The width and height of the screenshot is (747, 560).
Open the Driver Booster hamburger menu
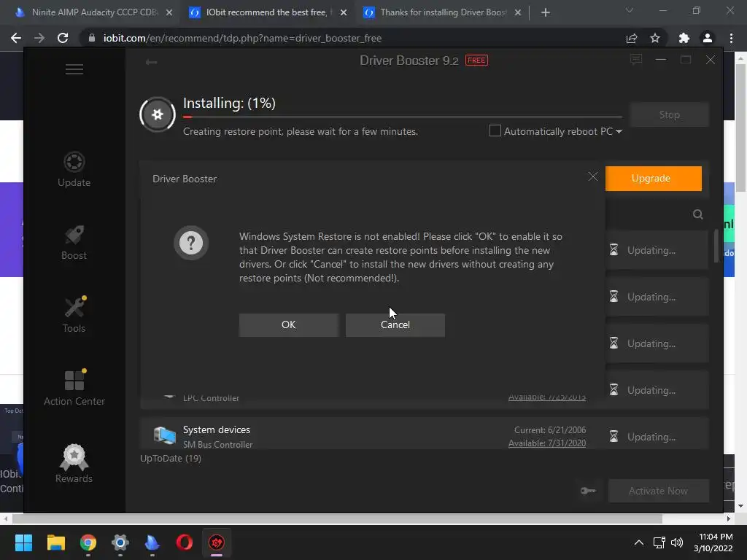click(74, 69)
